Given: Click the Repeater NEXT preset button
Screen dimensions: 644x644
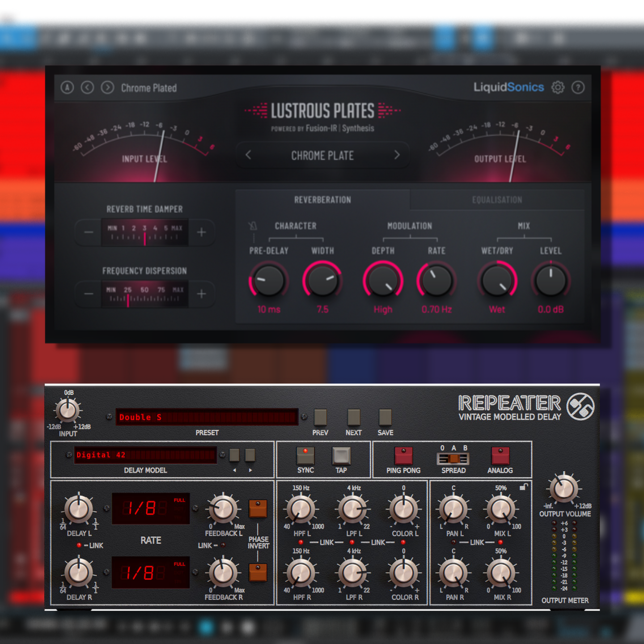Looking at the screenshot, I should [x=354, y=417].
